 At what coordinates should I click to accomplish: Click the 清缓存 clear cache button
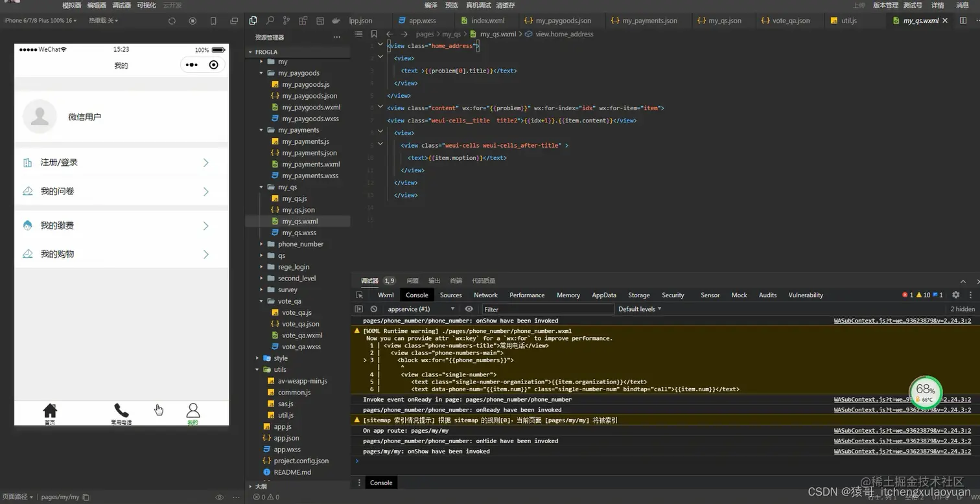pos(506,5)
